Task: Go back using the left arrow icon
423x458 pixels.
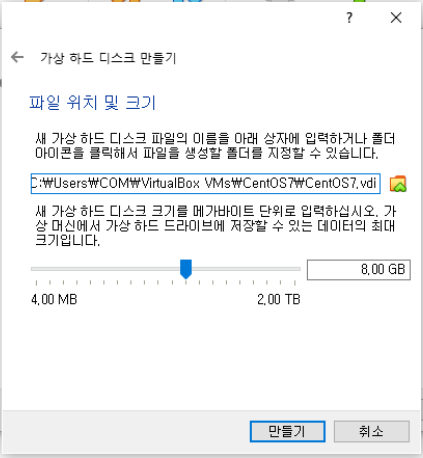Action: pyautogui.click(x=17, y=57)
